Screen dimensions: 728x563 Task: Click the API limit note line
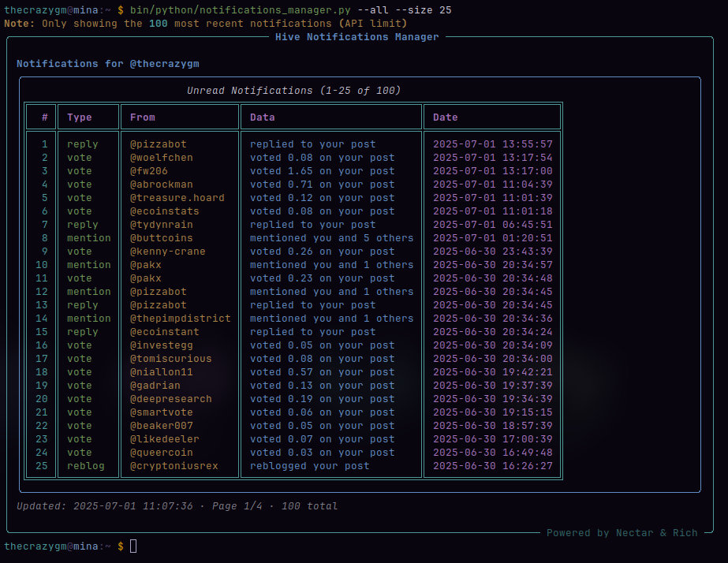click(x=205, y=23)
